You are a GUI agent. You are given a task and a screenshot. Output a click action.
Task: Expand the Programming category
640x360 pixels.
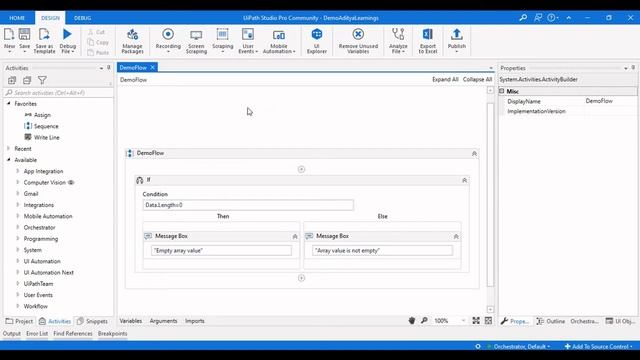(x=18, y=238)
